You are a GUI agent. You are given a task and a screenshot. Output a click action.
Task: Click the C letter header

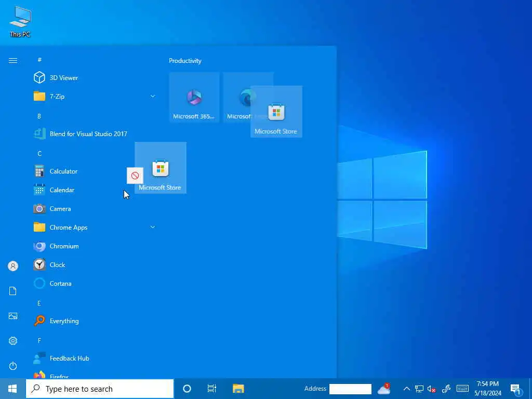click(39, 153)
